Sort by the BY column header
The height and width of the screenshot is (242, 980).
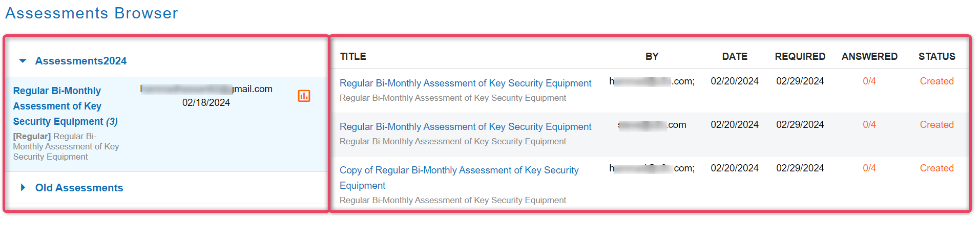[652, 56]
